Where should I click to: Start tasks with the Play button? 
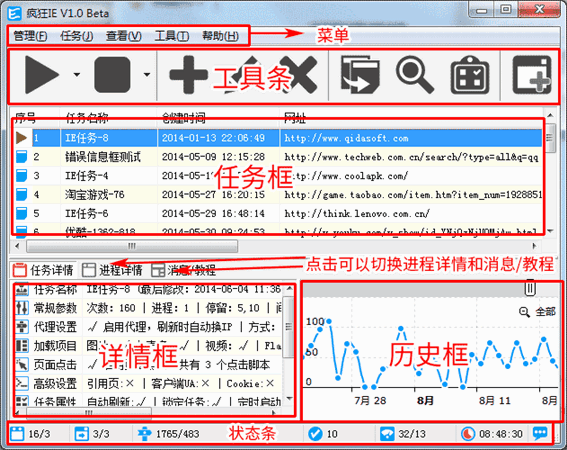(x=42, y=75)
